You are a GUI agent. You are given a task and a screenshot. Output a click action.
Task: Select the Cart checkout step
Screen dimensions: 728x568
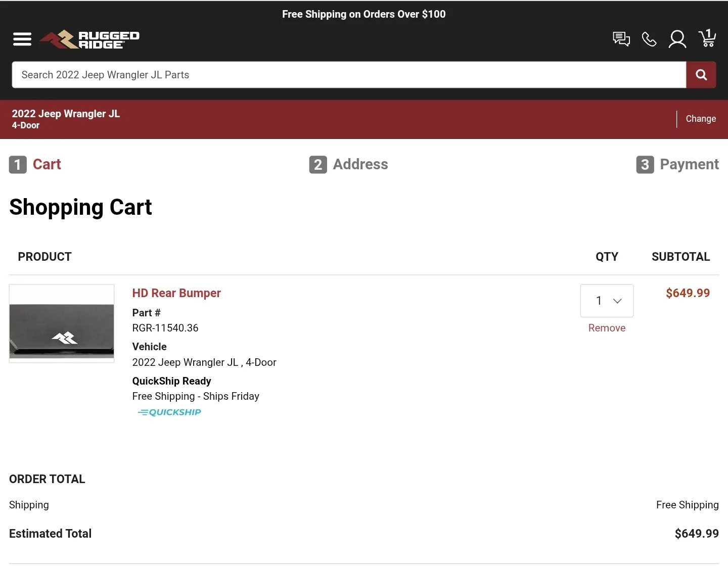pos(35,165)
